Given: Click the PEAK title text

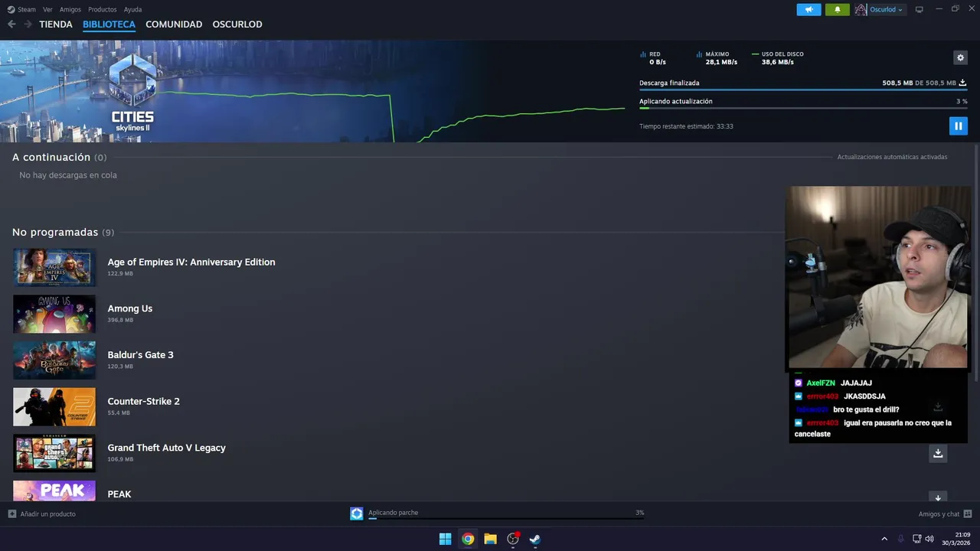Looking at the screenshot, I should (x=119, y=494).
